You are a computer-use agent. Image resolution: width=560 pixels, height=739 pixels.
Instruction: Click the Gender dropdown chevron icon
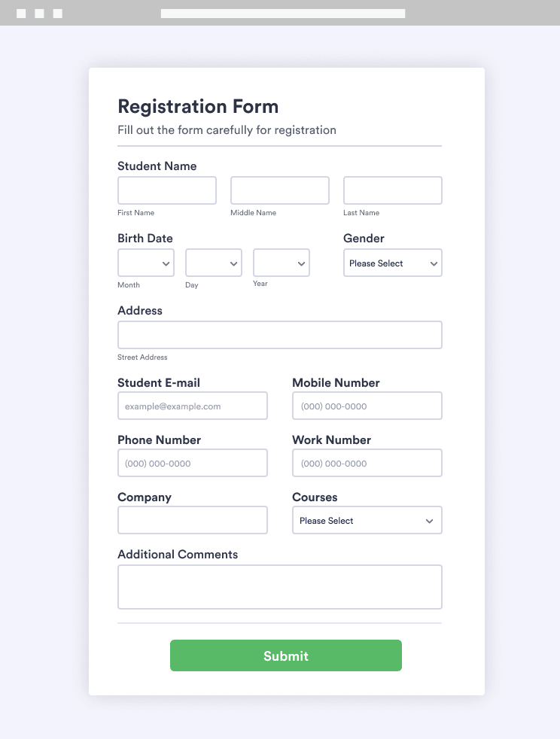434,263
